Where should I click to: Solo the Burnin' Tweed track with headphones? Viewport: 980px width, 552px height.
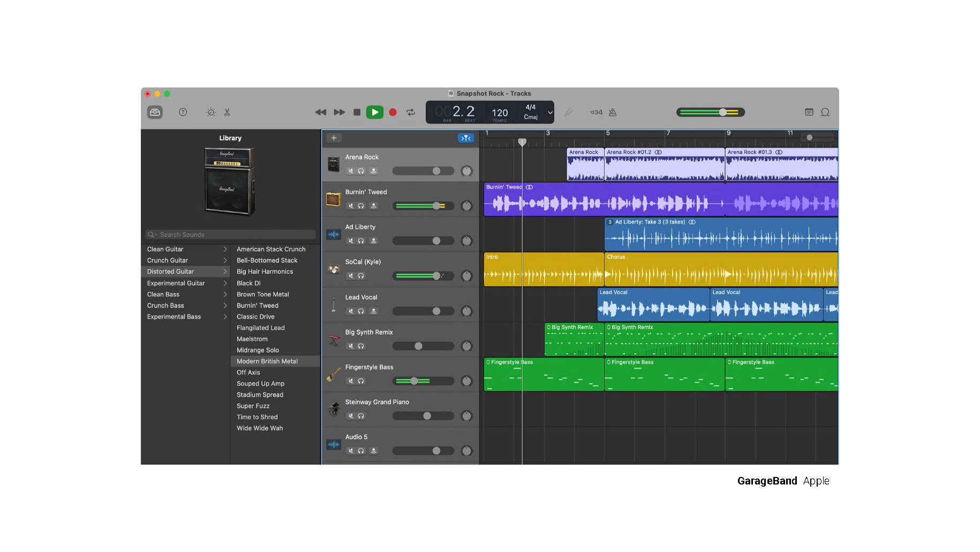pyautogui.click(x=361, y=206)
